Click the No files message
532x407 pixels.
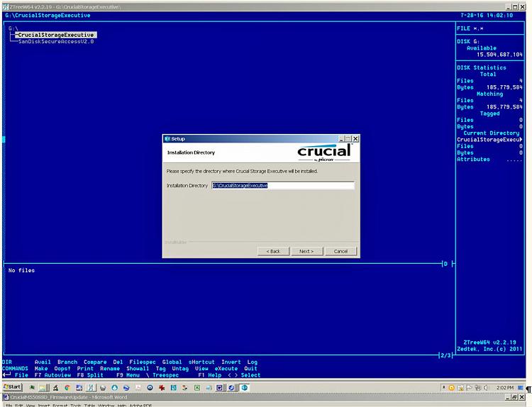click(x=21, y=270)
